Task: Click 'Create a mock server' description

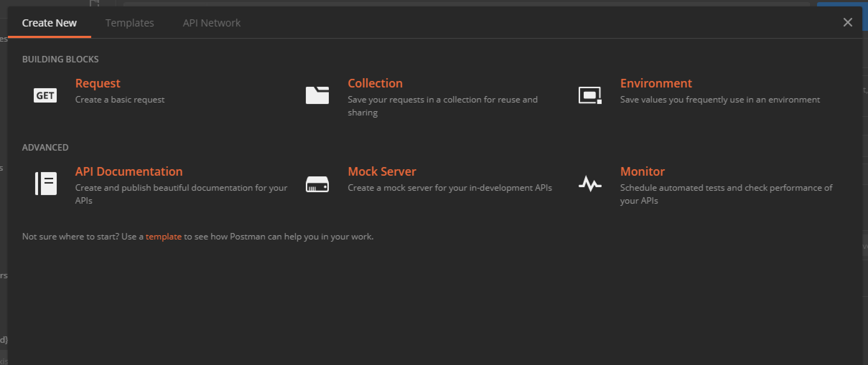Action: tap(449, 188)
